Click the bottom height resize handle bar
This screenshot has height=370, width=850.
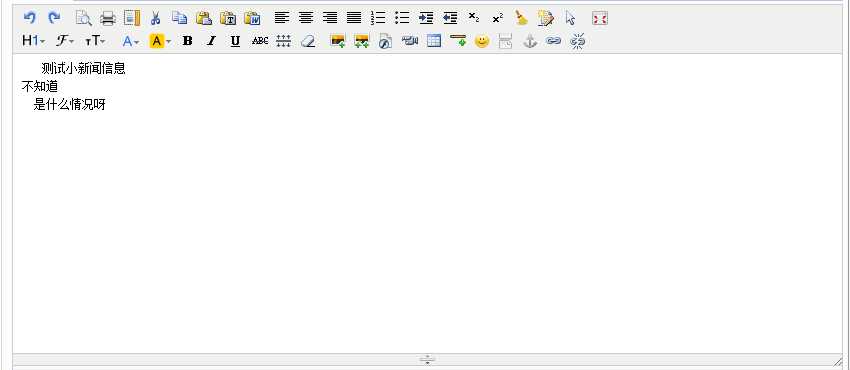427,359
